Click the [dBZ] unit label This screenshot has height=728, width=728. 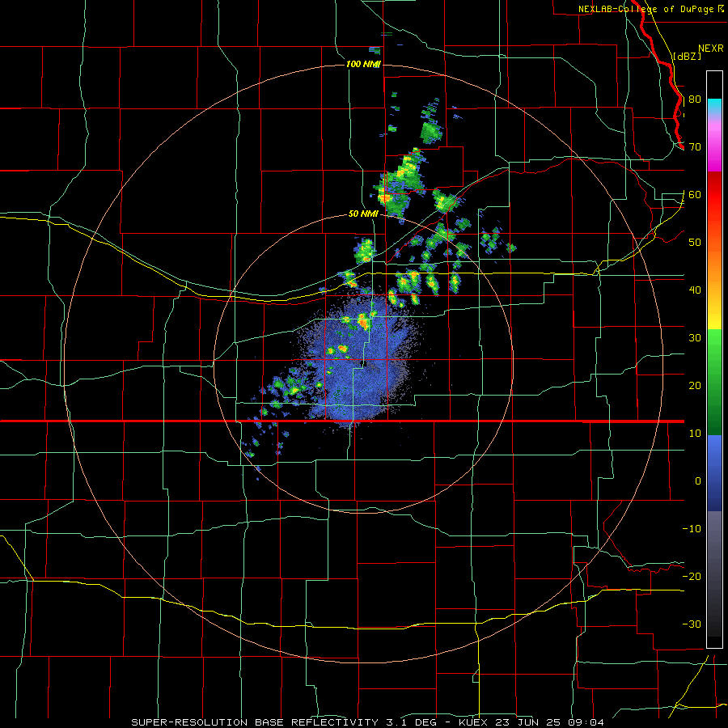(687, 56)
